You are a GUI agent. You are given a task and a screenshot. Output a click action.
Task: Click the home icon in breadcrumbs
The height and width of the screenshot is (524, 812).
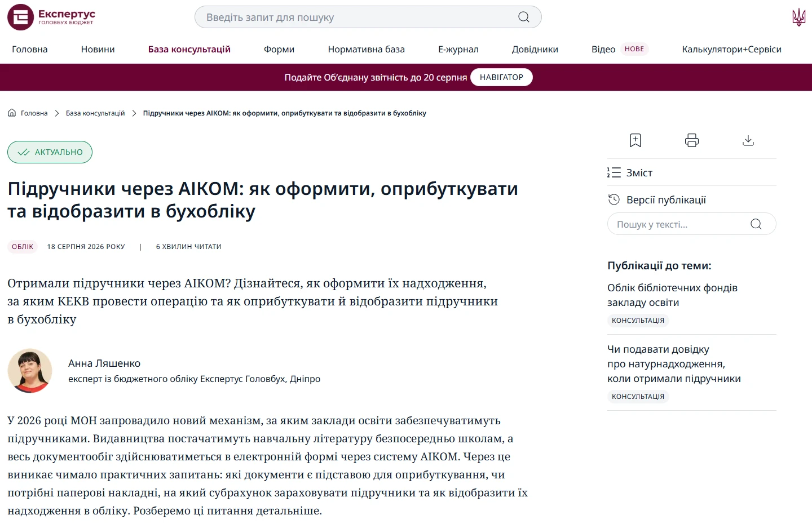click(x=12, y=113)
